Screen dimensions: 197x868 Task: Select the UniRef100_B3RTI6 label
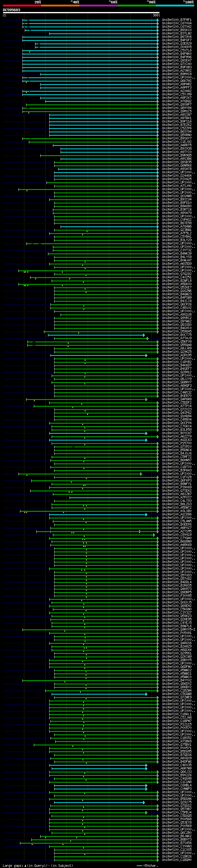(177, 210)
